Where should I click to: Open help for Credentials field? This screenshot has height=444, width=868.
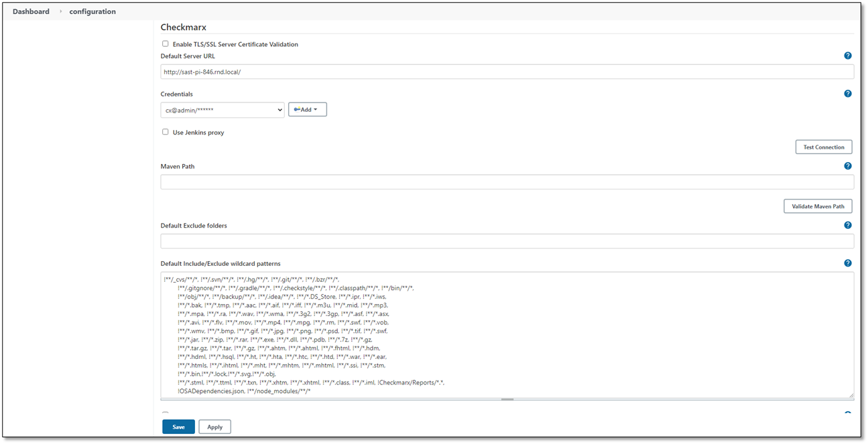pyautogui.click(x=848, y=94)
